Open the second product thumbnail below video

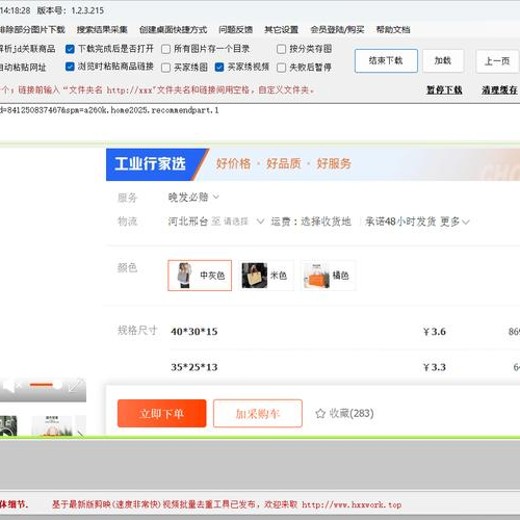[52, 426]
